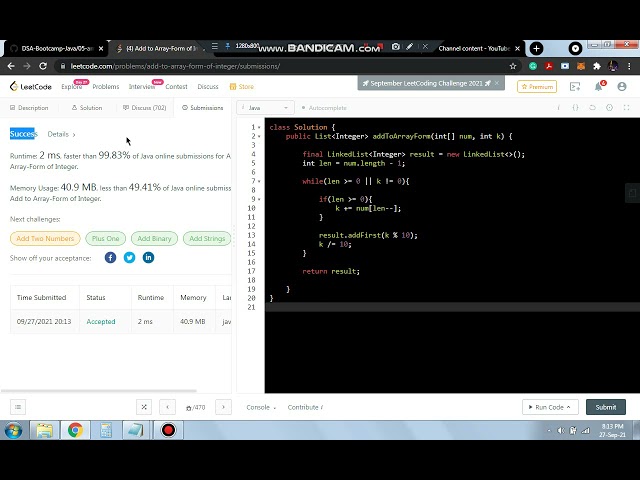Click Bandicam screenshot camera icon
Viewport: 640px width, 480px height.
(395, 47)
